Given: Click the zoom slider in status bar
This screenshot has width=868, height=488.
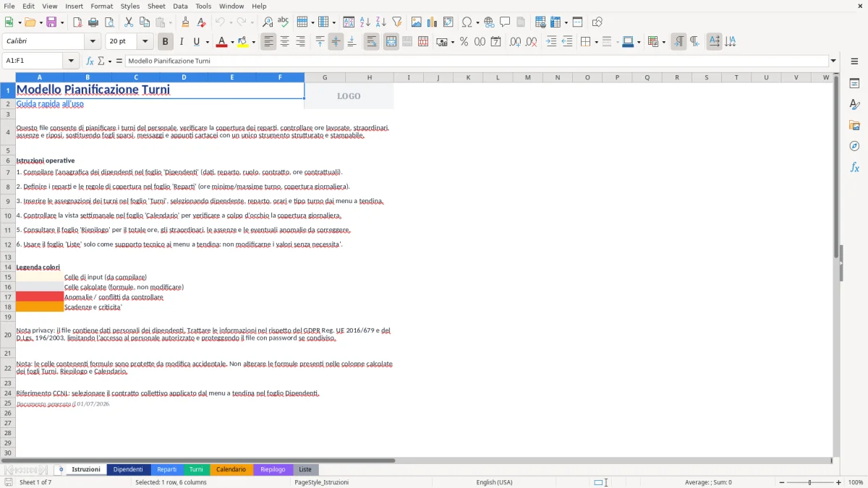Looking at the screenshot, I should pyautogui.click(x=809, y=482).
